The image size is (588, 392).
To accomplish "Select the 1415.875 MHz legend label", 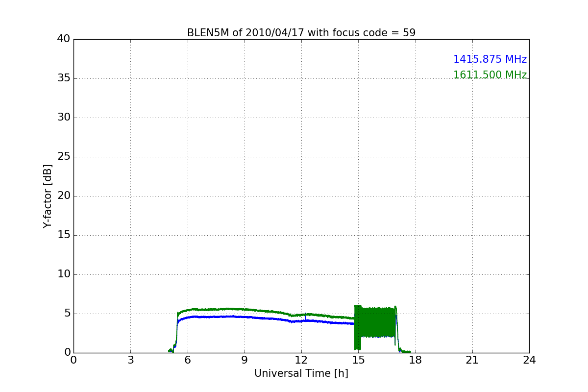I will [x=490, y=59].
